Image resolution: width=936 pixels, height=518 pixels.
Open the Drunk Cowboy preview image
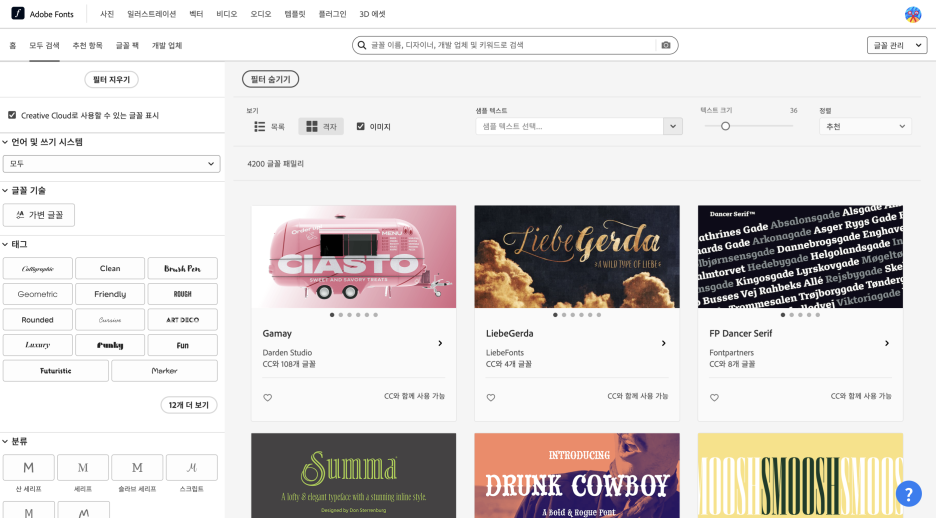[577, 476]
